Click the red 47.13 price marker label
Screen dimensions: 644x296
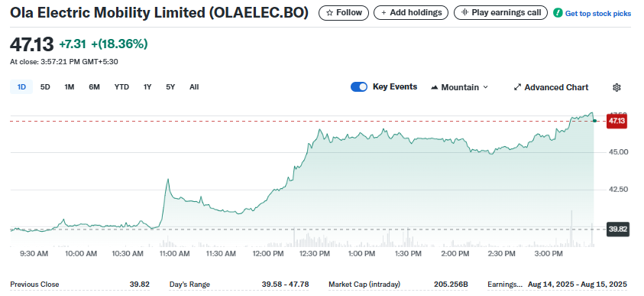click(616, 121)
